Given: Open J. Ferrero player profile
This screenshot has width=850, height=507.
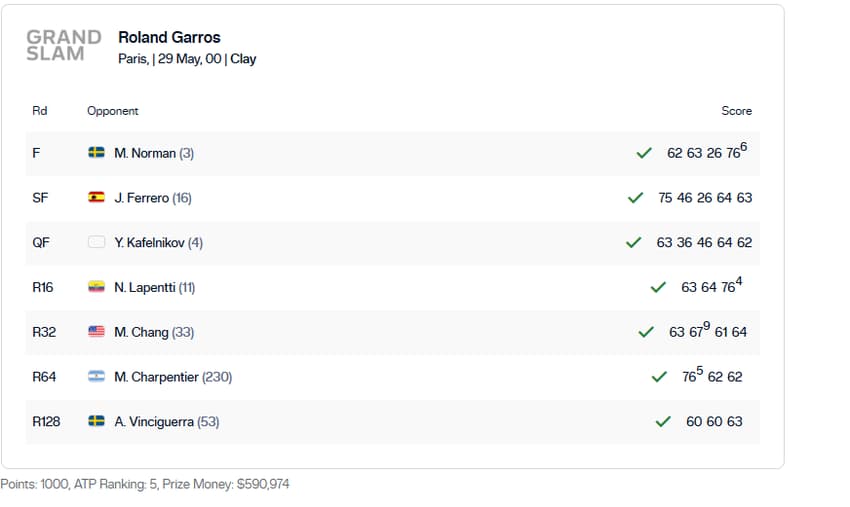Looking at the screenshot, I should click(x=141, y=198).
